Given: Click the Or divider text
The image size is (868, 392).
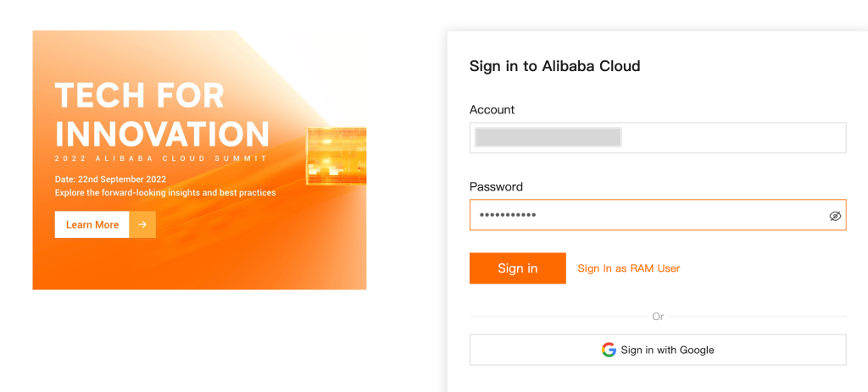Looking at the screenshot, I should tap(658, 317).
